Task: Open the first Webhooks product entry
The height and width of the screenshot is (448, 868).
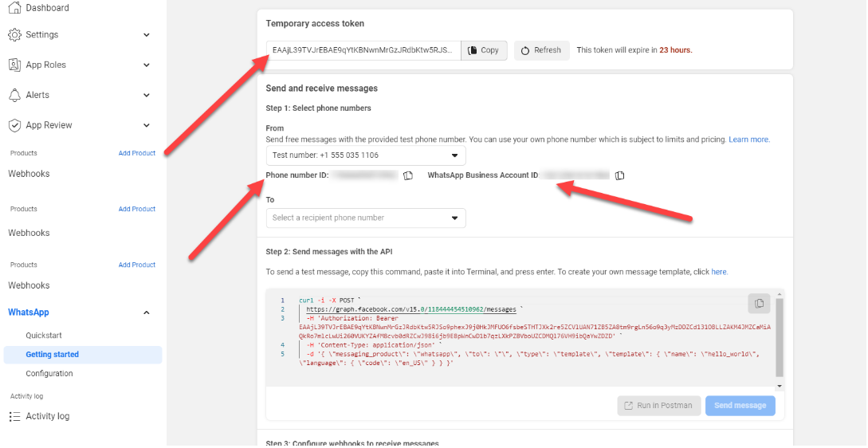Action: coord(29,174)
